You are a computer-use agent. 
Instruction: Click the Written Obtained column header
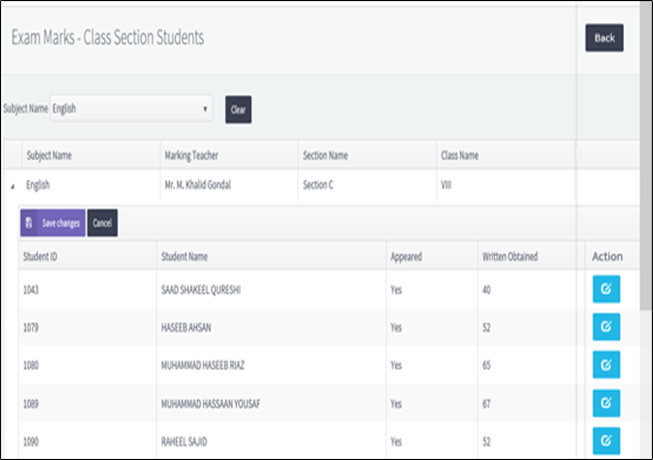click(509, 257)
